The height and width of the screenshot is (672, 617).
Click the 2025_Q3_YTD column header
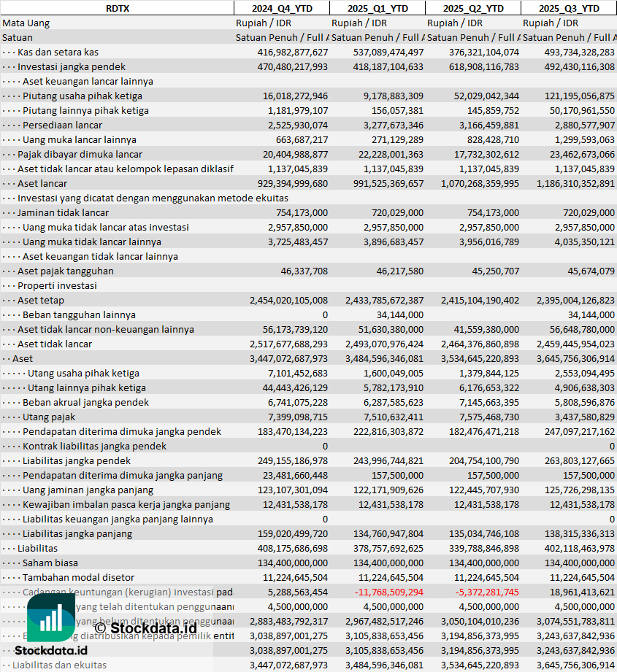tap(569, 8)
